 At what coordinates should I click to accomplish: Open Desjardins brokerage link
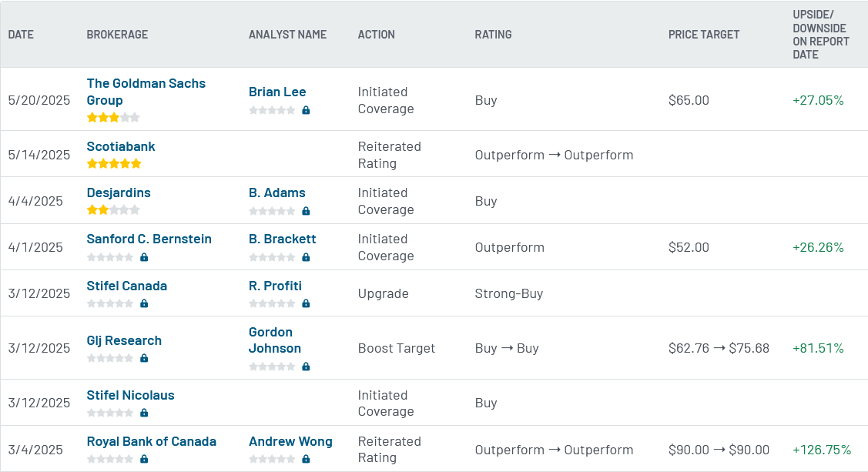[x=119, y=192]
